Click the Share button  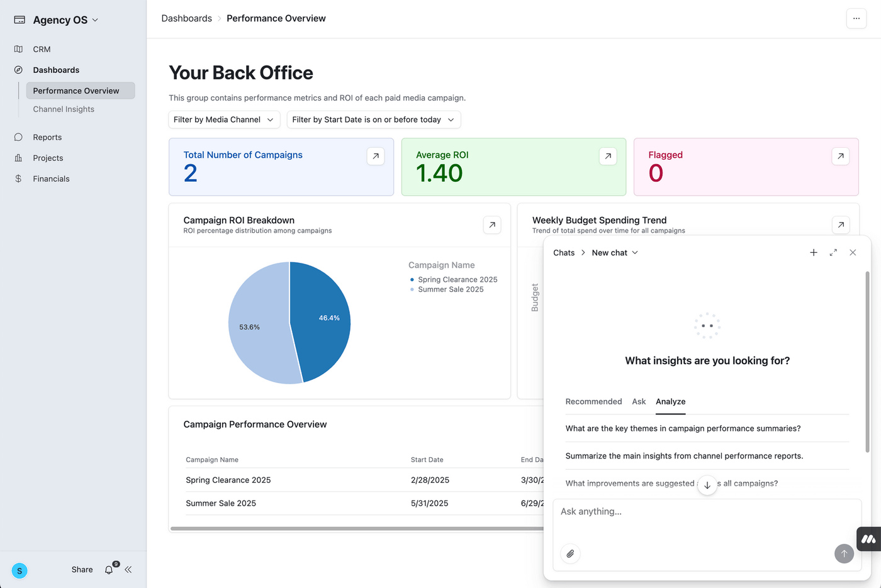(82, 570)
